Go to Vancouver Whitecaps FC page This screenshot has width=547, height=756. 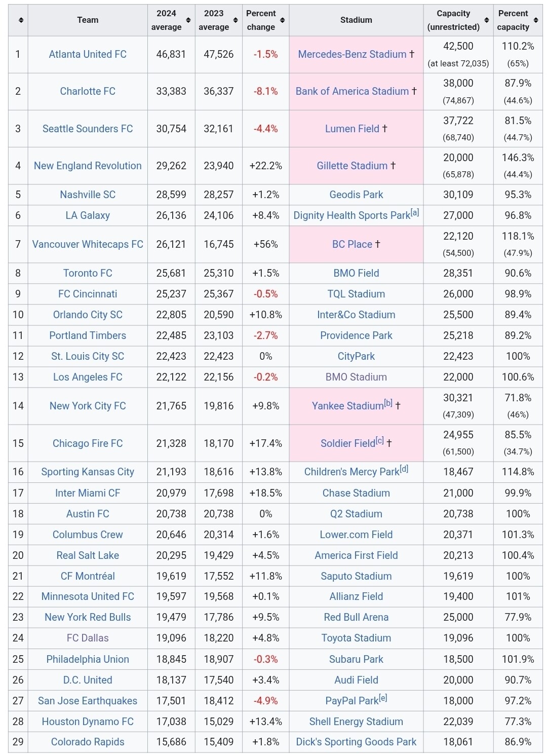[88, 244]
